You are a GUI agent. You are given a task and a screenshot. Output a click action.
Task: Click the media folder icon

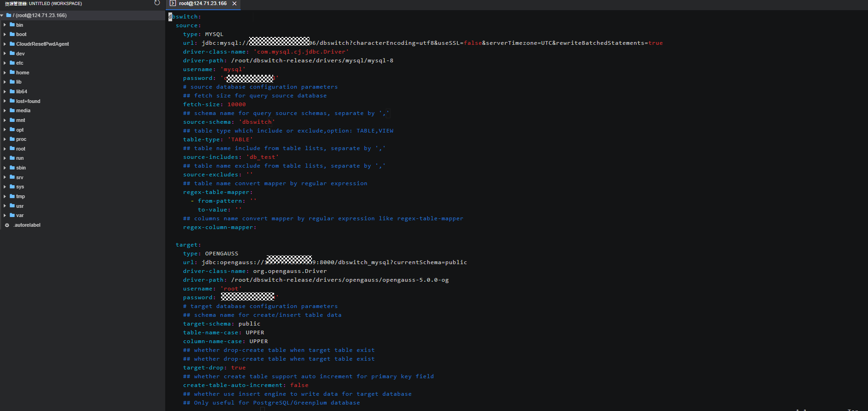coord(12,110)
